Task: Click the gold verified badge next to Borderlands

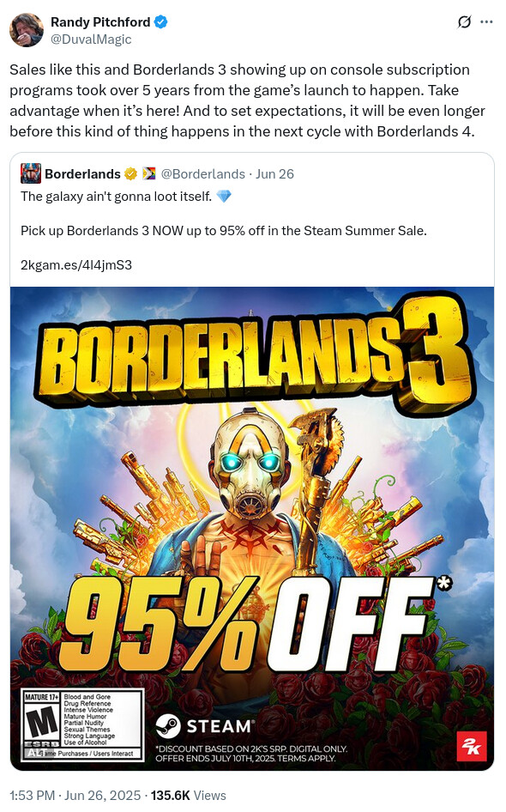Action: 130,174
